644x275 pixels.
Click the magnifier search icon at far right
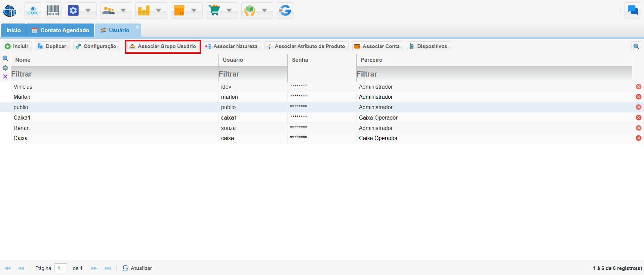[x=636, y=46]
